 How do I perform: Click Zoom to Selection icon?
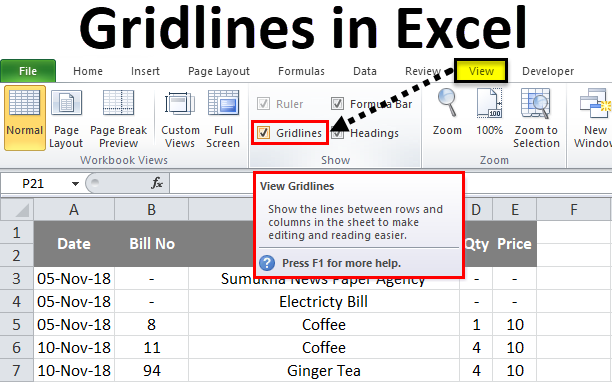click(536, 103)
